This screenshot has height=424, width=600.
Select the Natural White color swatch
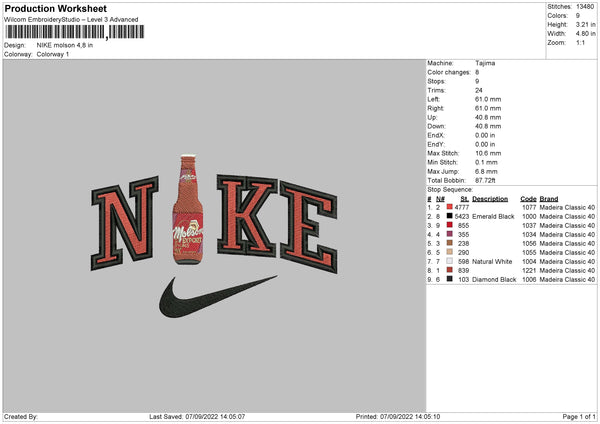pyautogui.click(x=449, y=261)
